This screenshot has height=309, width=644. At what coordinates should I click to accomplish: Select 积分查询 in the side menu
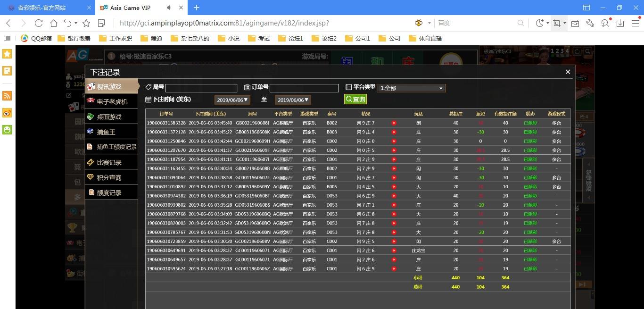coord(109,177)
